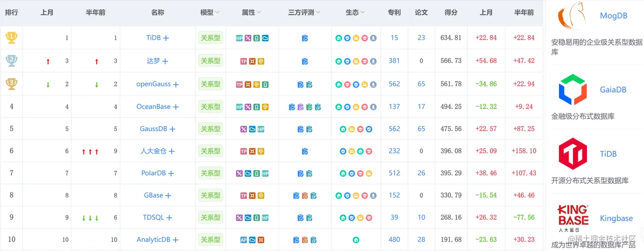Image resolution: width=644 pixels, height=251 pixels.
Task: Click the cloud attribute icon in PolarDB row
Action: 248,173
